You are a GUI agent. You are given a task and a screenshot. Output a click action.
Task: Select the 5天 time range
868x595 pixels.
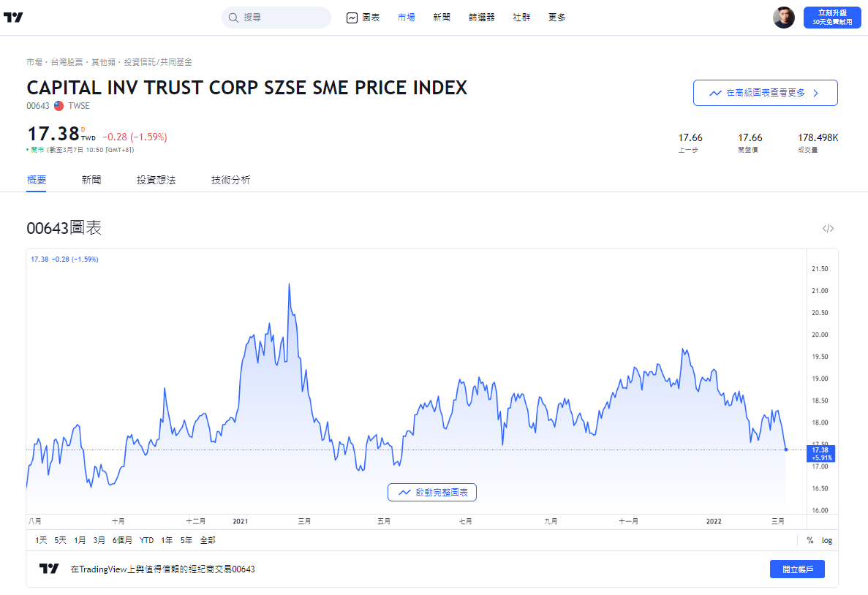(61, 540)
